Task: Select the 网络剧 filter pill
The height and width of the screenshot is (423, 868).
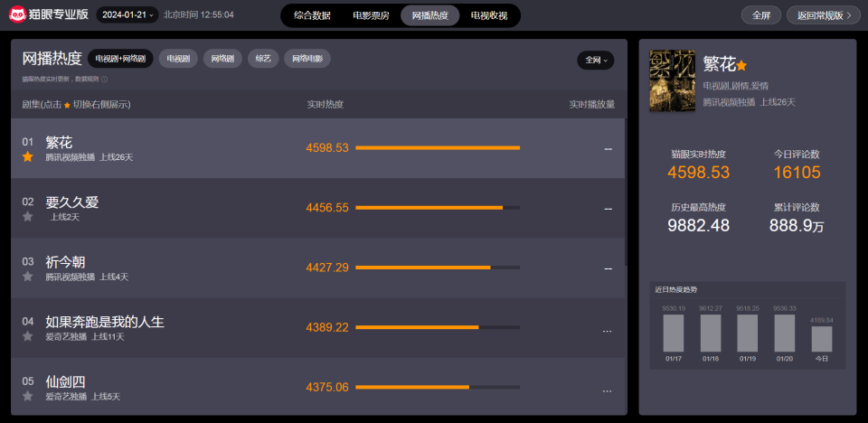Action: coord(222,59)
